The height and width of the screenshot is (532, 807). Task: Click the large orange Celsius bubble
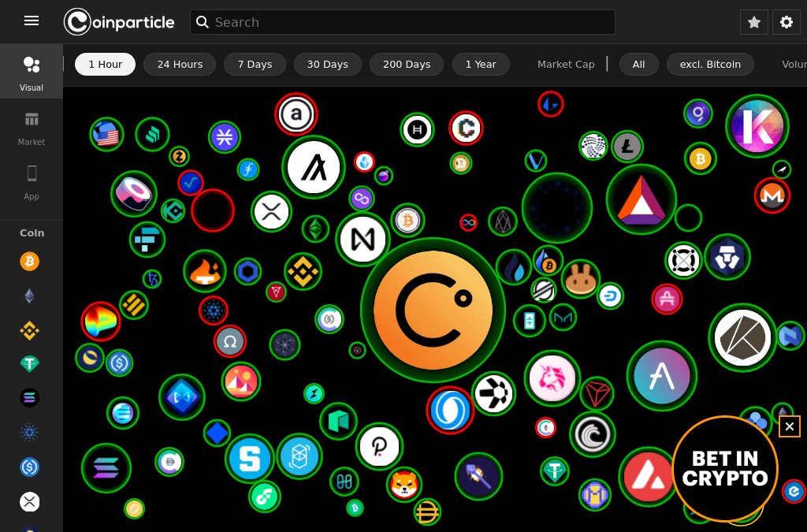[433, 311]
